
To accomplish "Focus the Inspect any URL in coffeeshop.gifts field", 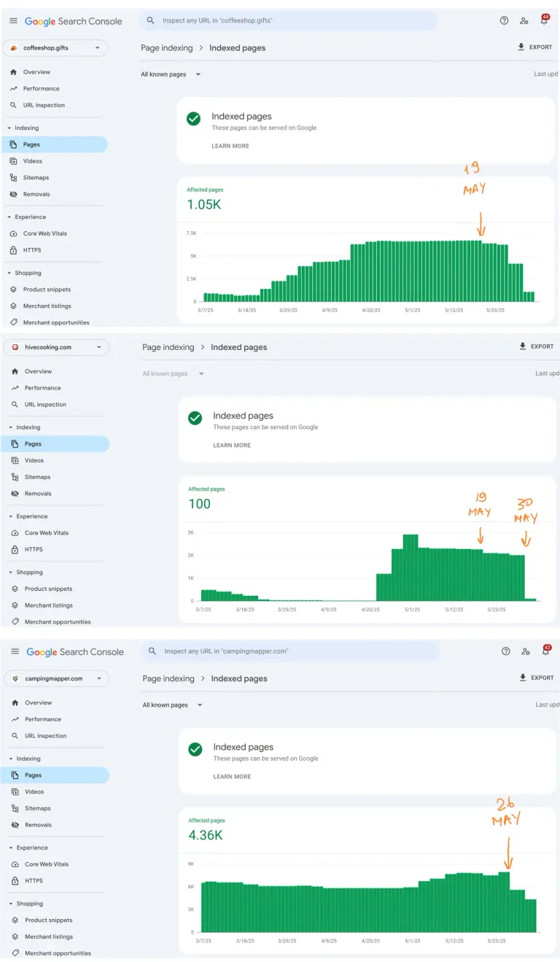I will (289, 20).
